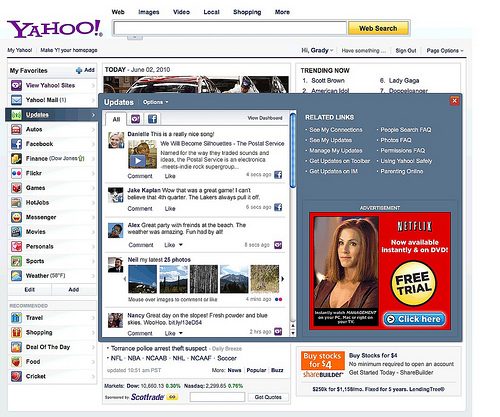
Task: Expand the Options dropdown in Updates
Action: coord(155,102)
